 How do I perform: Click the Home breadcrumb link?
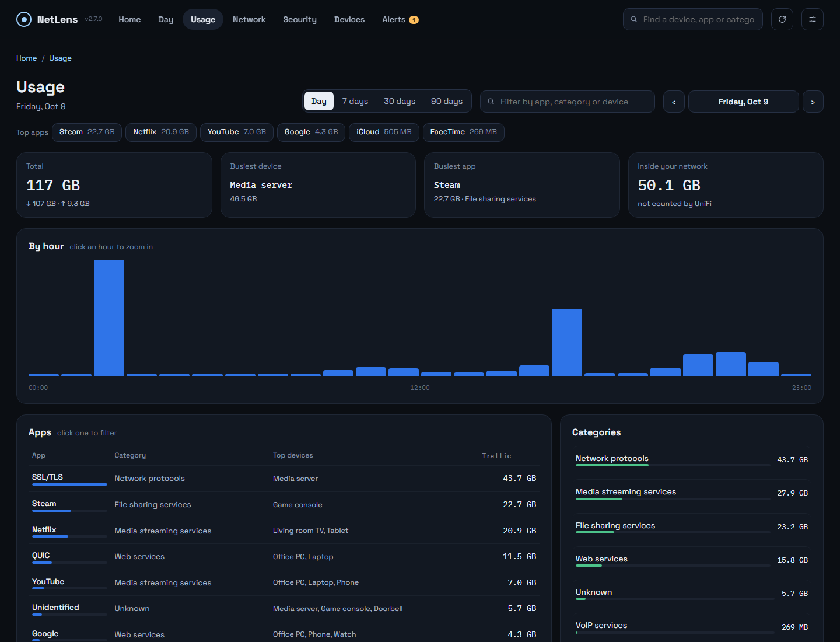click(x=26, y=58)
